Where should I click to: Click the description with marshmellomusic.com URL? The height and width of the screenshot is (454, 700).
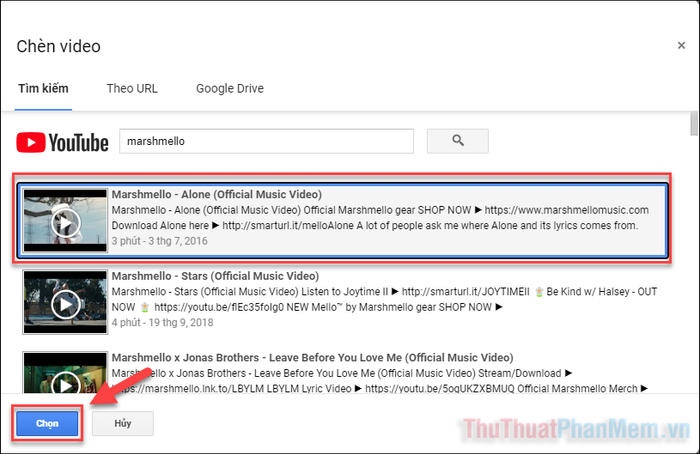coord(380,210)
